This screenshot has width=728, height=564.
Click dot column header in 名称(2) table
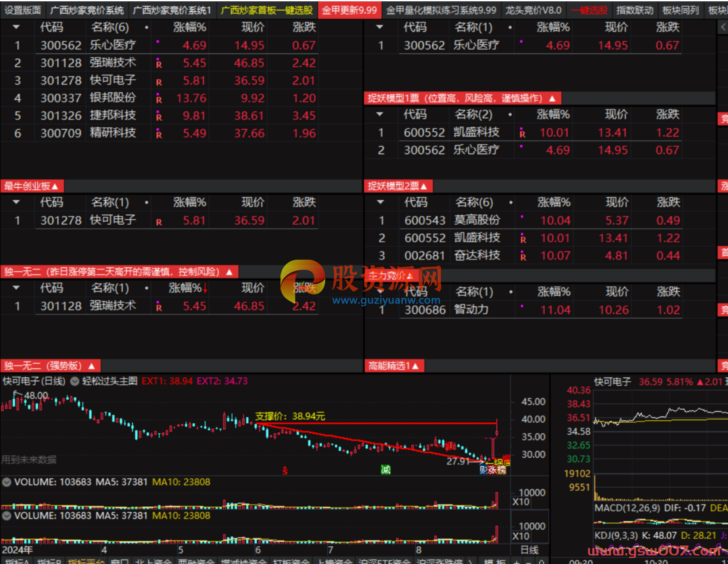click(x=510, y=115)
